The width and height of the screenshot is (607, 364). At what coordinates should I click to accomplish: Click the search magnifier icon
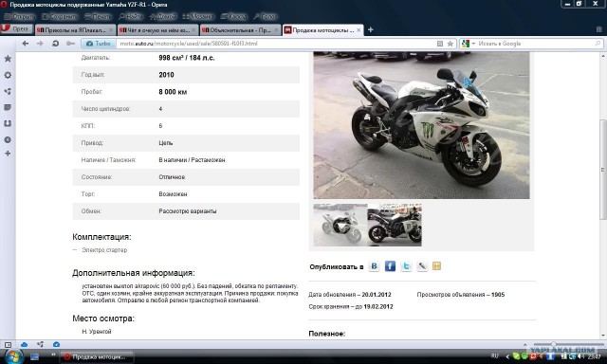coord(598,44)
